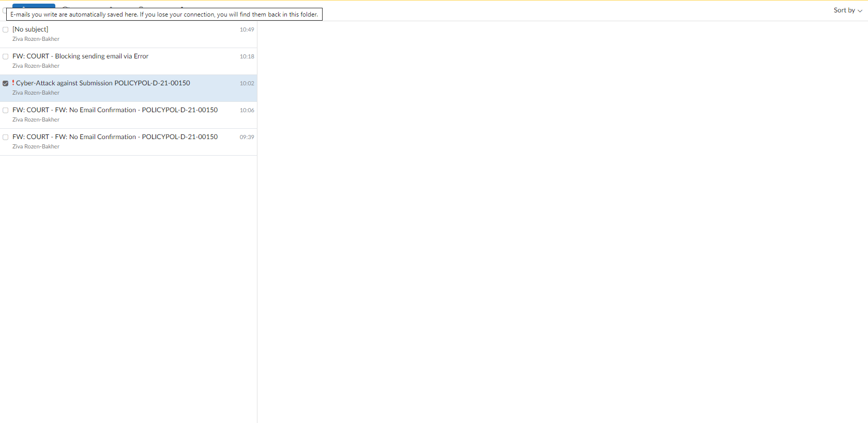The width and height of the screenshot is (868, 423).
Task: Click the 10:02 timestamp of the Cyber-Attack email
Action: [x=247, y=83]
